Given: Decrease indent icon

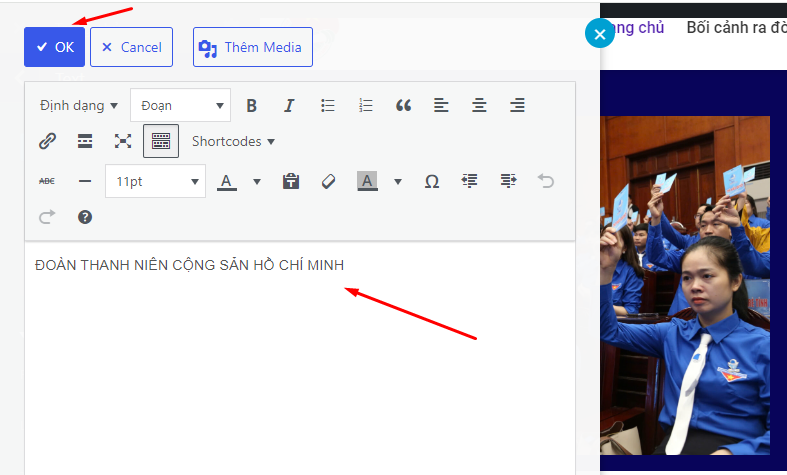Looking at the screenshot, I should pyautogui.click(x=470, y=181).
